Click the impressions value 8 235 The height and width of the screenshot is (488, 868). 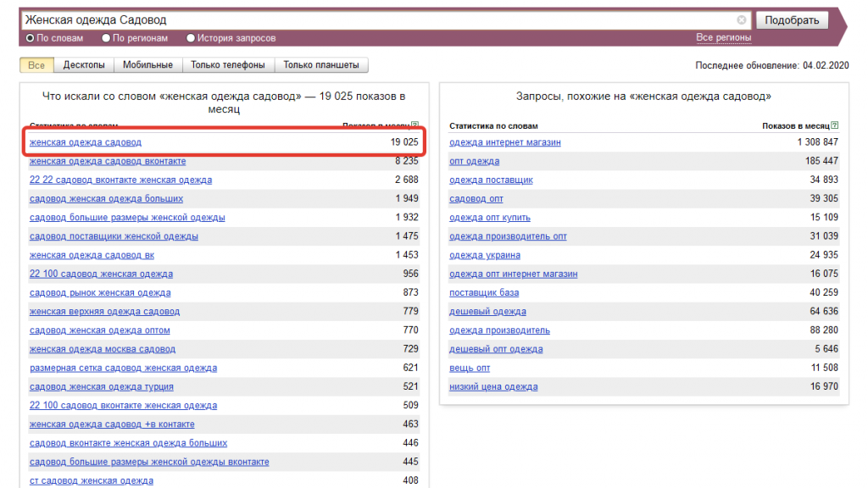point(406,161)
